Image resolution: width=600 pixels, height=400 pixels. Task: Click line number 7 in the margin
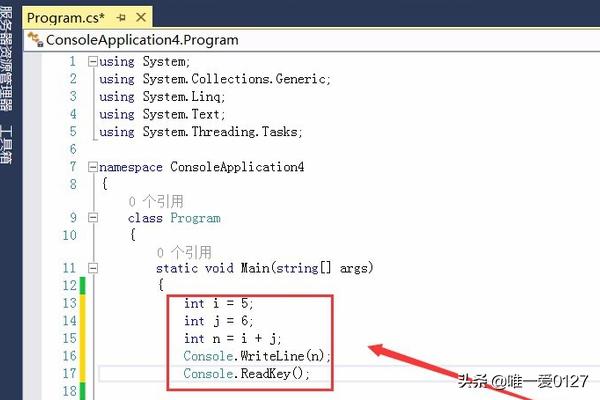[70, 167]
